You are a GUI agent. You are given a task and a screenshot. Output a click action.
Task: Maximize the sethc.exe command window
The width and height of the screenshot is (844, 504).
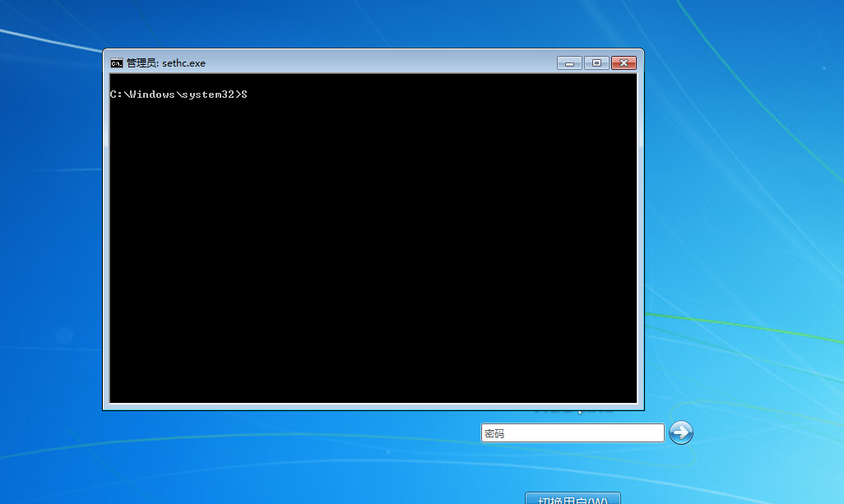pyautogui.click(x=596, y=63)
